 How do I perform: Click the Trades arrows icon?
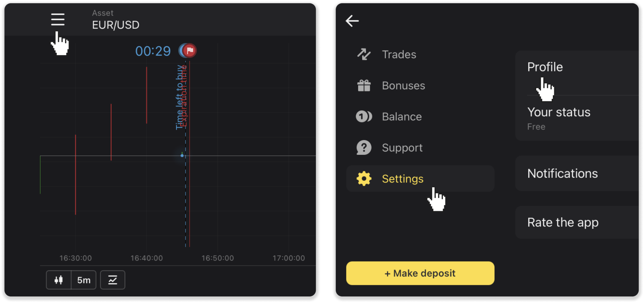(364, 54)
